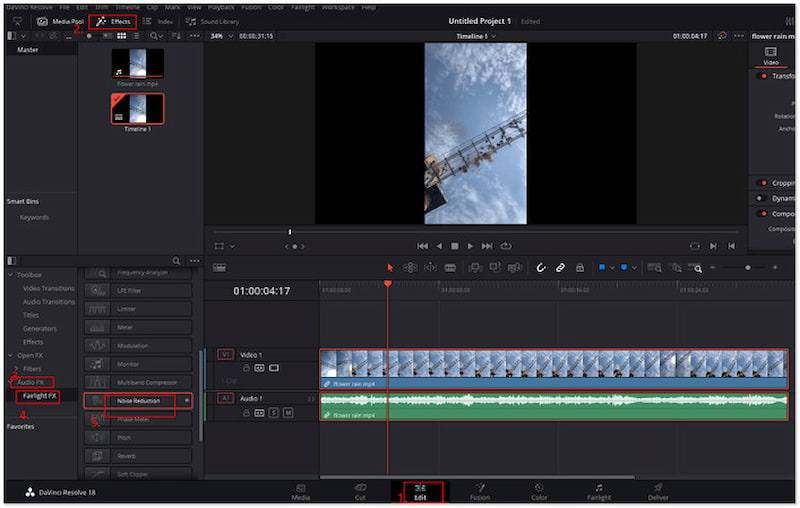The width and height of the screenshot is (800, 508).
Task: Lock the Video 1 track
Action: (x=246, y=368)
